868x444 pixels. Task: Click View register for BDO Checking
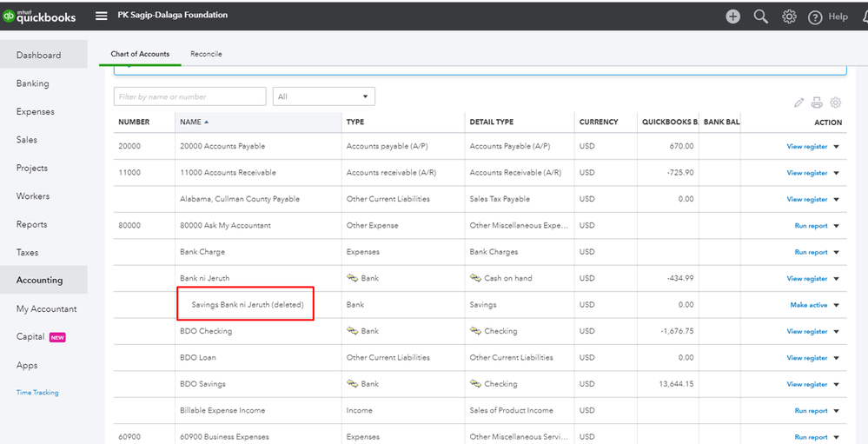pyautogui.click(x=806, y=331)
